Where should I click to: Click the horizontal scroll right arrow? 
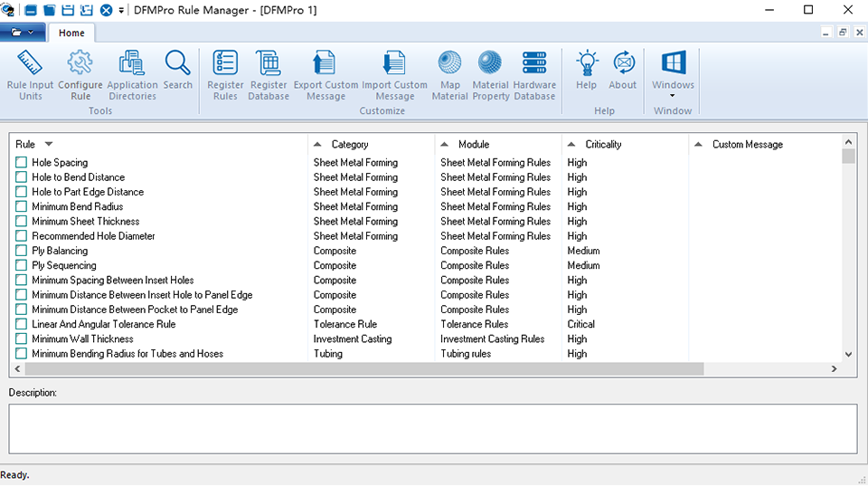coord(835,369)
